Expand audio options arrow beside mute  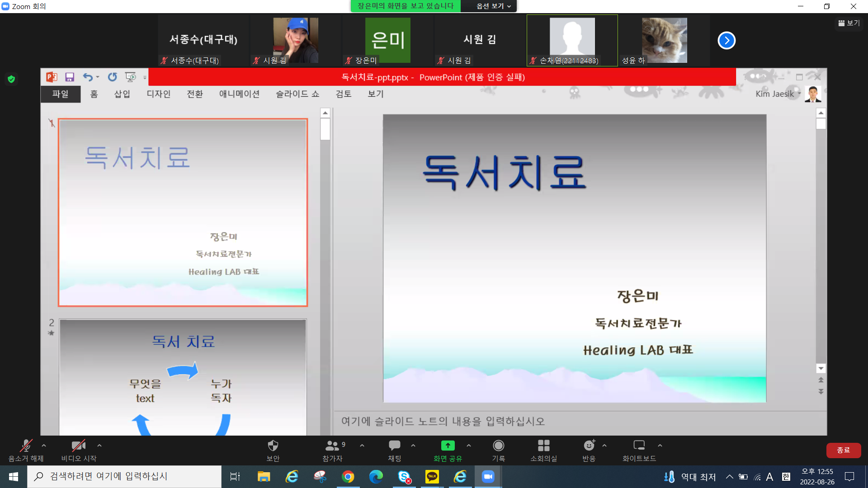click(x=44, y=446)
